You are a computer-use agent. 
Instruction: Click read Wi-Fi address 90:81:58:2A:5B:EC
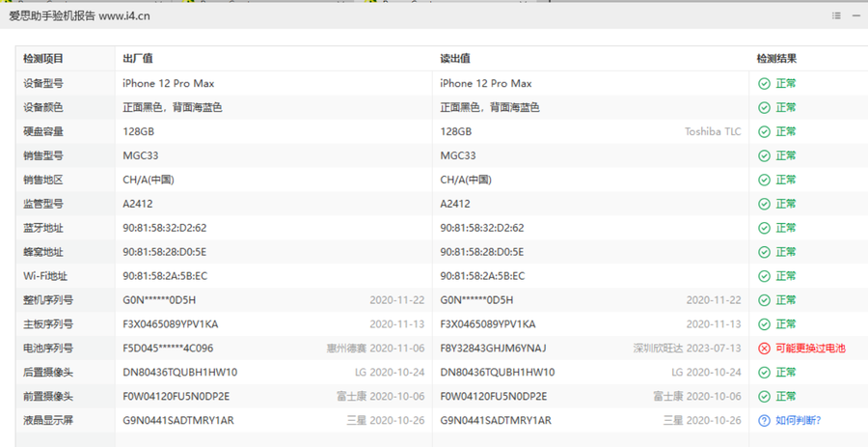(x=482, y=276)
